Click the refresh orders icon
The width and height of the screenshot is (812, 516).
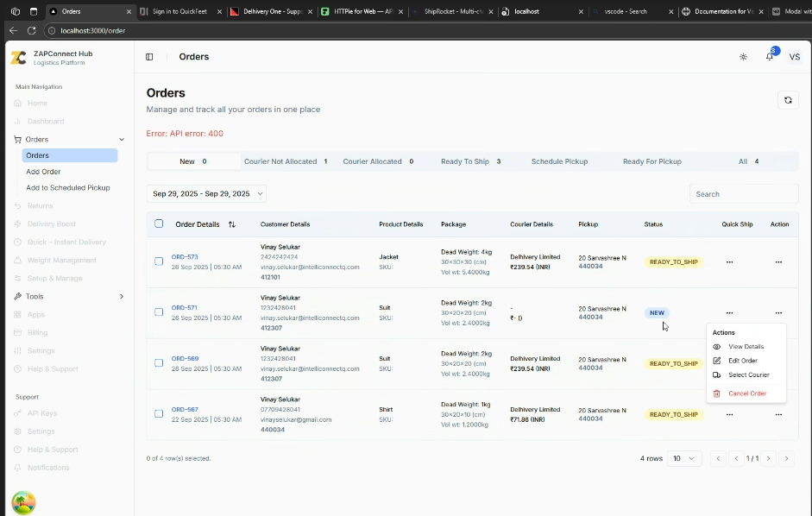(x=787, y=100)
